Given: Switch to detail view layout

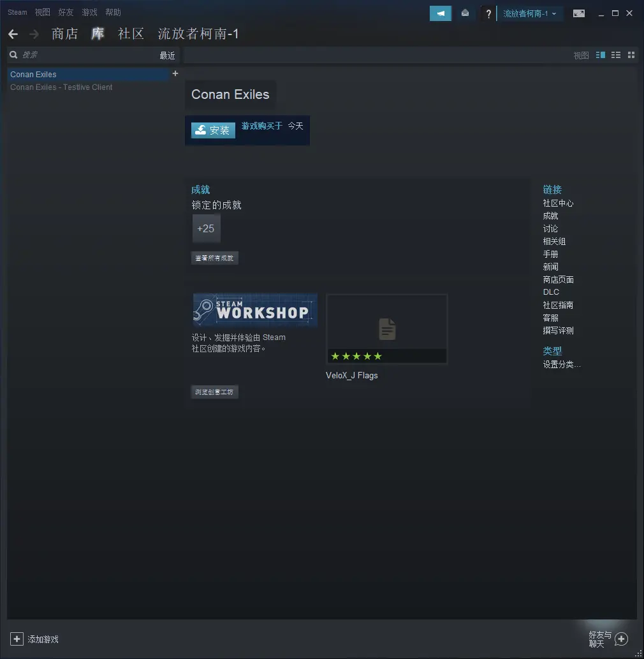Looking at the screenshot, I should click(x=600, y=55).
